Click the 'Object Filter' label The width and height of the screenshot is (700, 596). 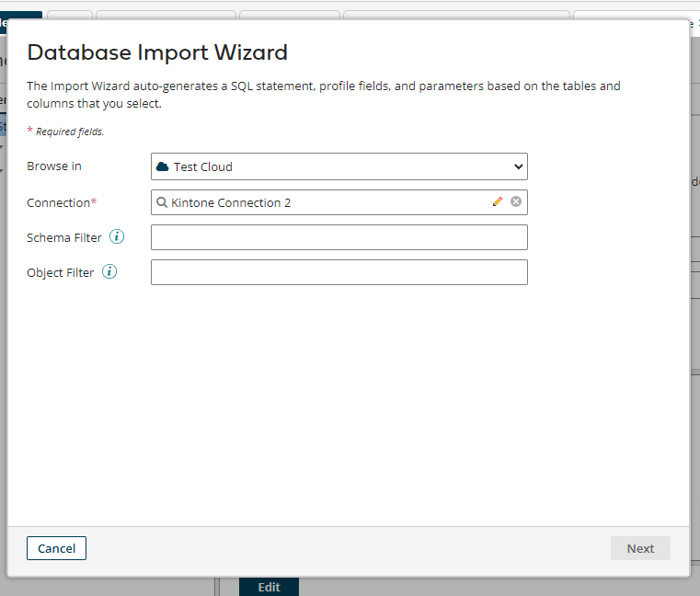[x=61, y=272]
